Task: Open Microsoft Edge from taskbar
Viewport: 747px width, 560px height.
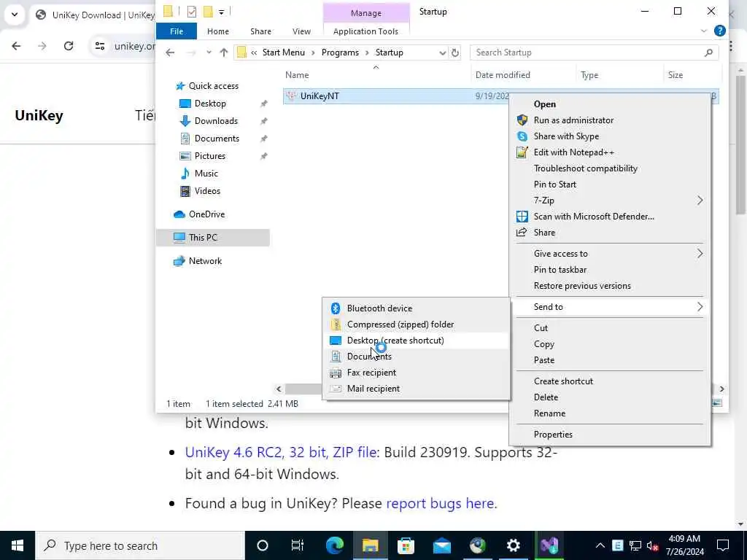Action: pyautogui.click(x=334, y=545)
